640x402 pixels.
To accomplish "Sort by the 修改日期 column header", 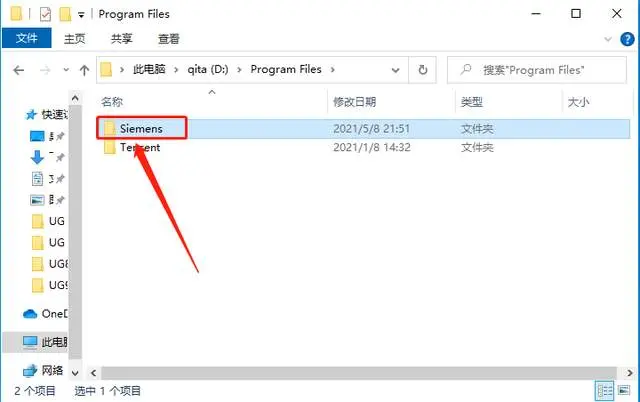I will 354,102.
